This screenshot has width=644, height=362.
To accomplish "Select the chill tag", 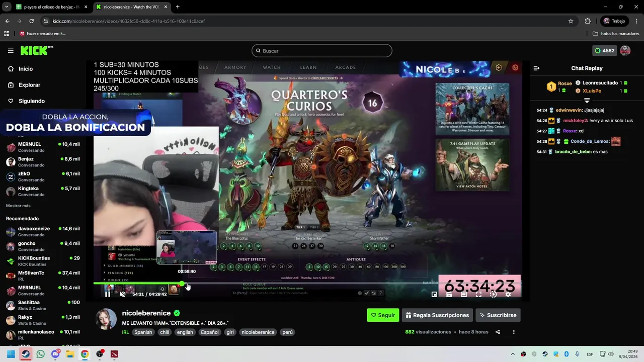I will pos(165,332).
